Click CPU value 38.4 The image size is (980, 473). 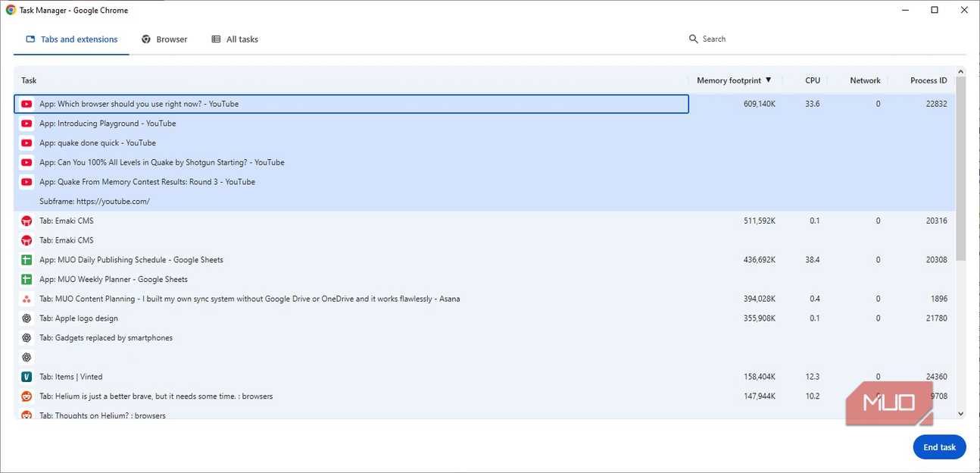[x=813, y=260]
